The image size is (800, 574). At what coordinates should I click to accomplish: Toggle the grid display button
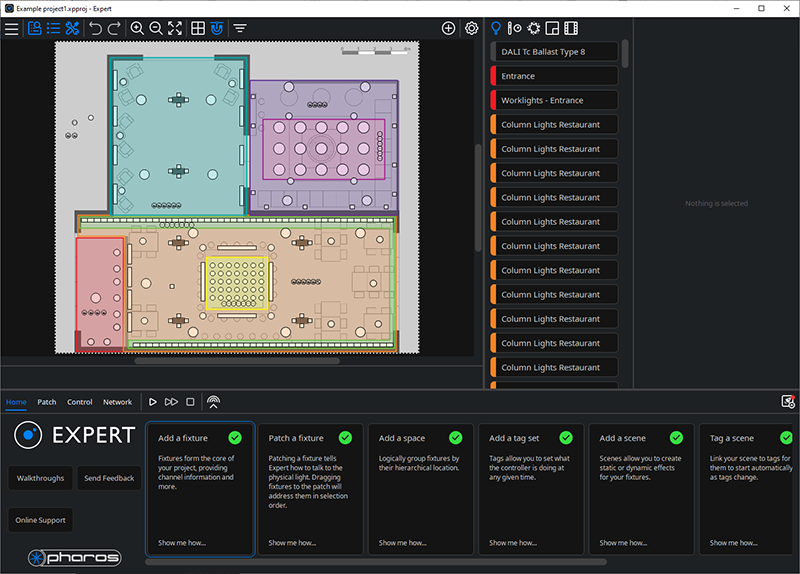198,29
